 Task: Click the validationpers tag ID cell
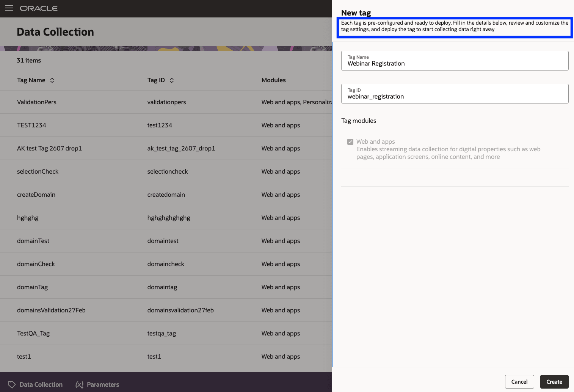click(166, 102)
